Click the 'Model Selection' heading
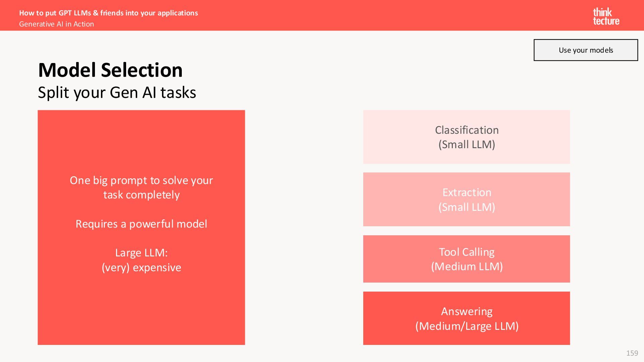This screenshot has height=362, width=644. [110, 70]
